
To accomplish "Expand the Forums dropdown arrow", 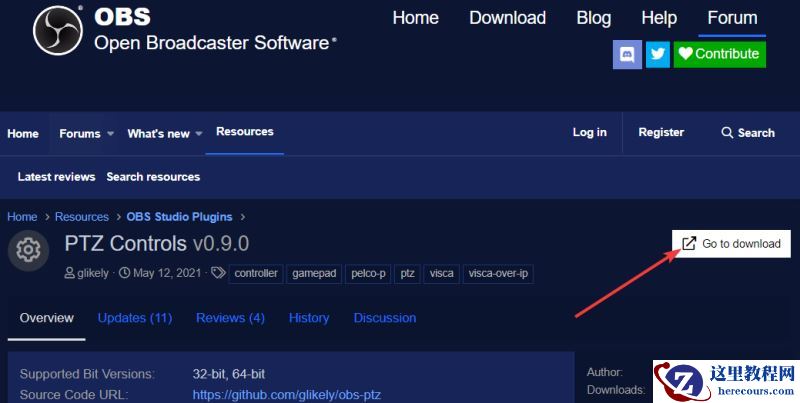I will pyautogui.click(x=110, y=134).
